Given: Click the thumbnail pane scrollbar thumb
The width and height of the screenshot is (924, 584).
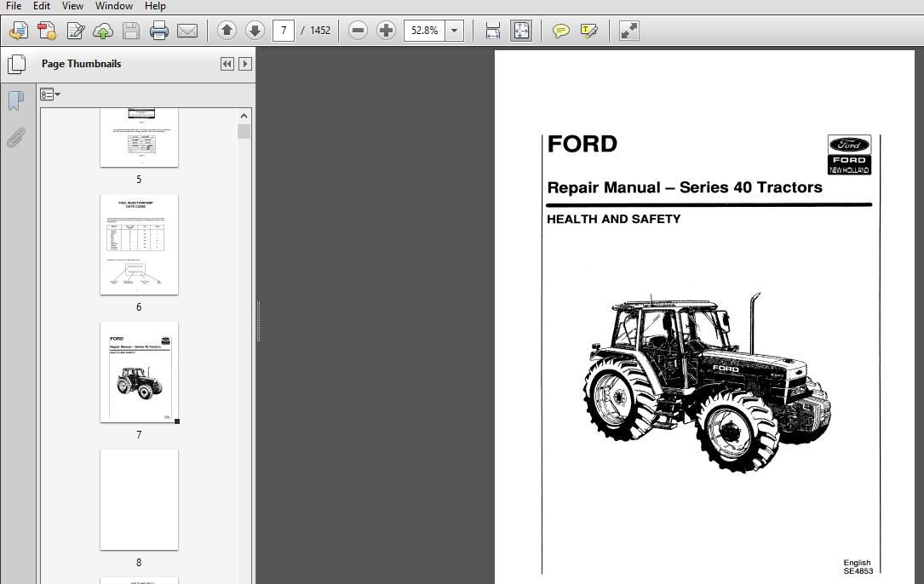Looking at the screenshot, I should click(x=244, y=131).
